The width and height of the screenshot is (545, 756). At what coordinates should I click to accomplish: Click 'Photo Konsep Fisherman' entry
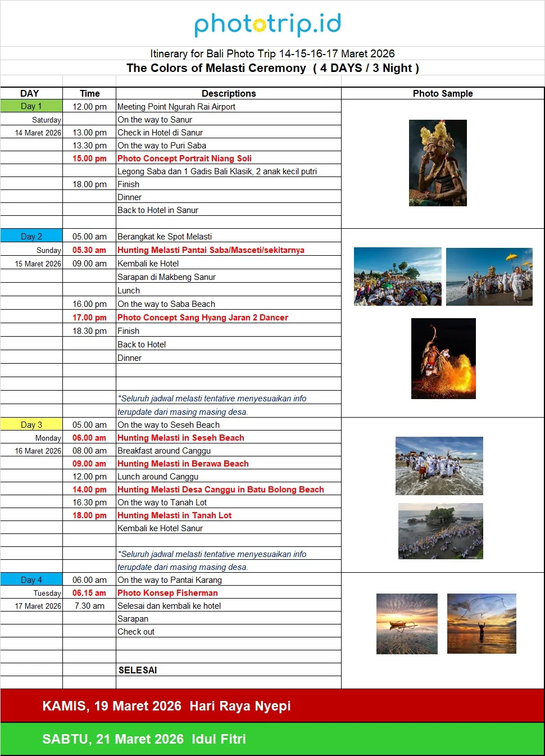[x=229, y=592]
